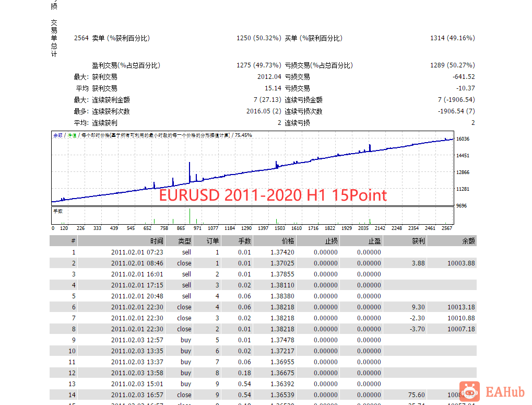Click y-axis label 14451
Image resolution: width=532 pixels, height=405 pixels.
point(463,156)
